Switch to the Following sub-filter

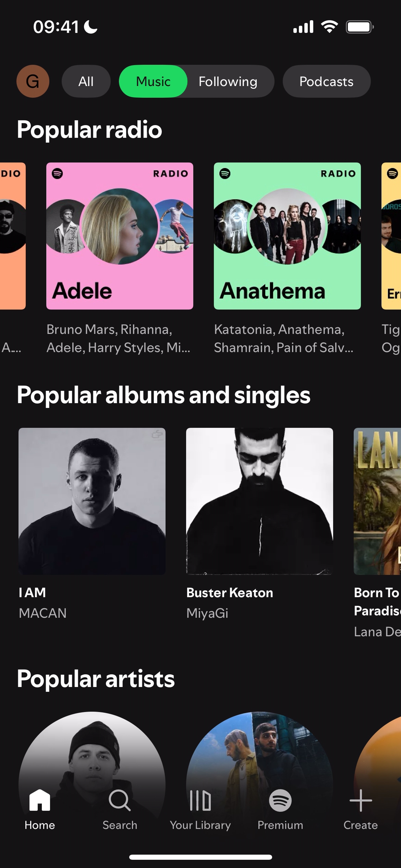[x=228, y=81]
